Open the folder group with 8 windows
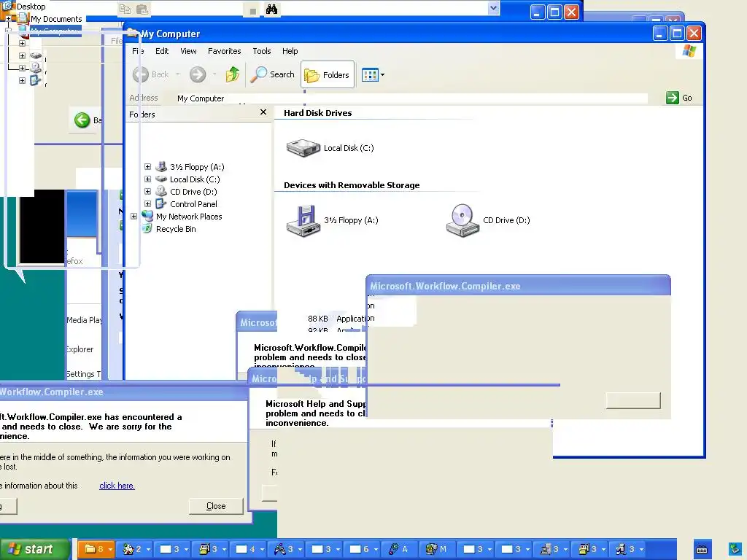 (x=96, y=549)
